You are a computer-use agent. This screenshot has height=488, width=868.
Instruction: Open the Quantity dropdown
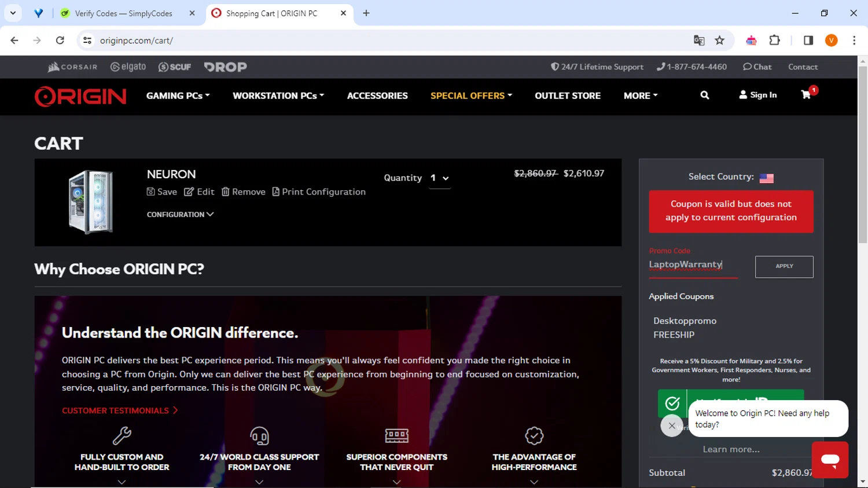pos(440,178)
